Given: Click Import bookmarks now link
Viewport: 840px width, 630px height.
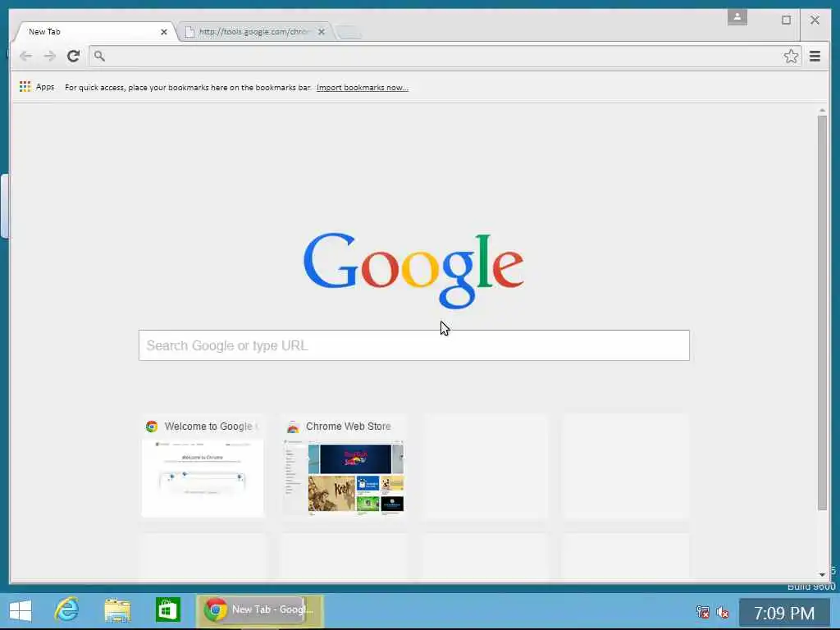Looking at the screenshot, I should click(x=362, y=87).
